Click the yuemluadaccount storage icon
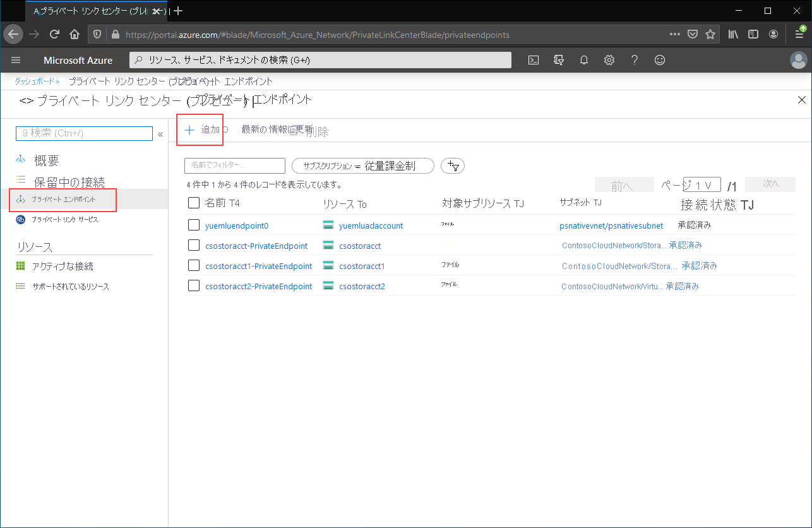Viewport: 812px width, 528px height. click(328, 225)
